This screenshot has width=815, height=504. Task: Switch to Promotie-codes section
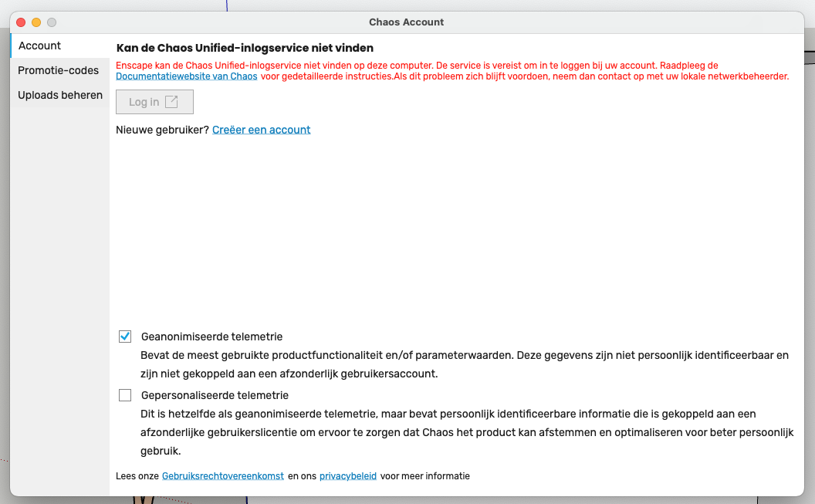[59, 70]
